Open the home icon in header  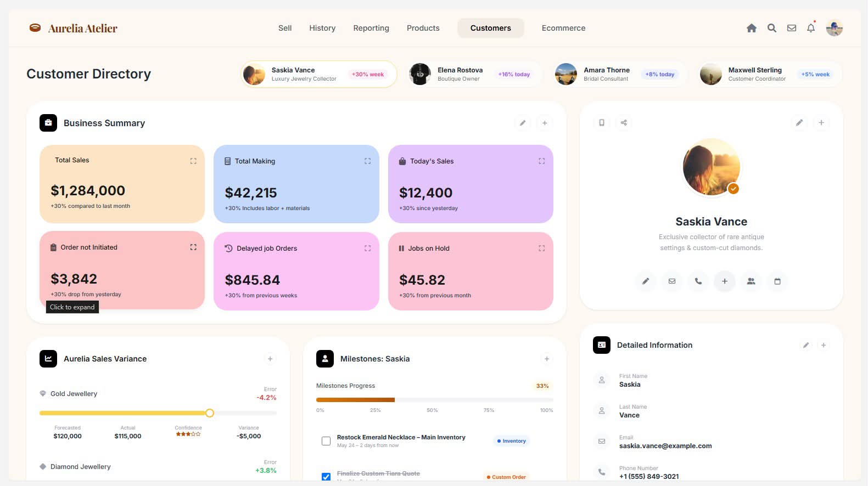tap(752, 28)
